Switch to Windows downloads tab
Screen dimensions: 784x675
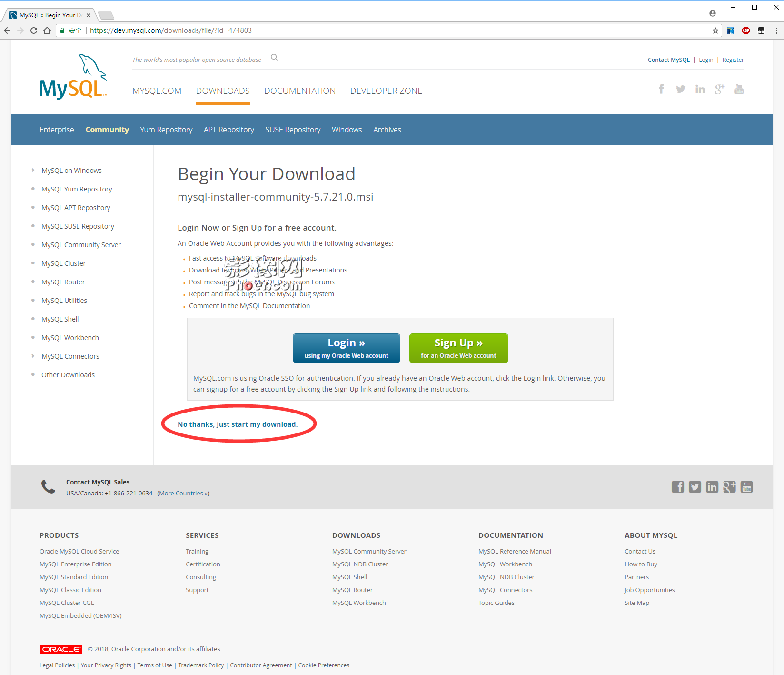347,130
